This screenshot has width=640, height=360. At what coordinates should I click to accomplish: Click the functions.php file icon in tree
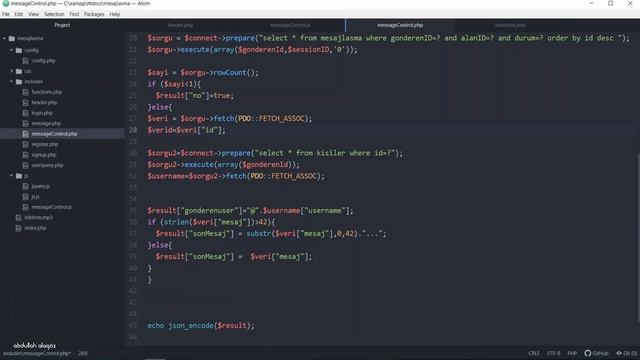[x=25, y=92]
